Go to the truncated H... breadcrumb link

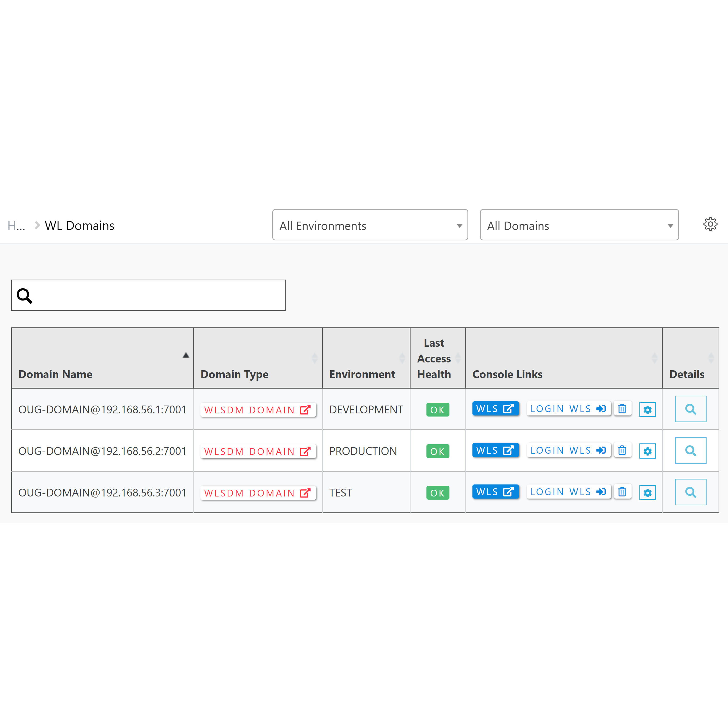point(16,226)
